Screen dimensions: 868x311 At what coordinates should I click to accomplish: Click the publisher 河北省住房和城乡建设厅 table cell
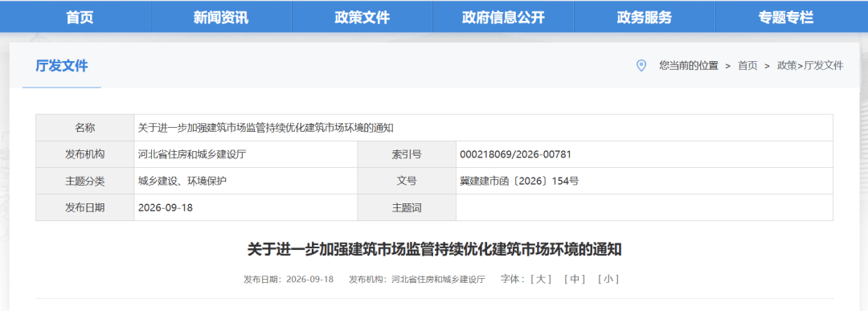coord(246,154)
